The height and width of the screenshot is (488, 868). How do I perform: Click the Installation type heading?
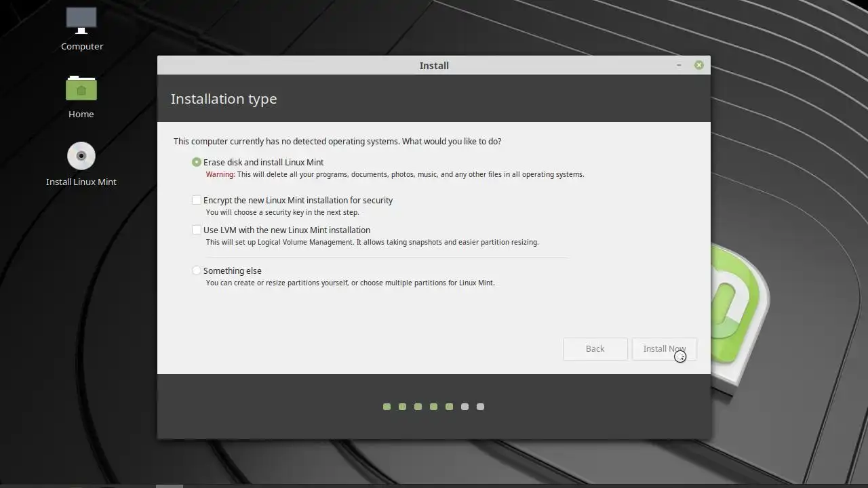tap(224, 99)
